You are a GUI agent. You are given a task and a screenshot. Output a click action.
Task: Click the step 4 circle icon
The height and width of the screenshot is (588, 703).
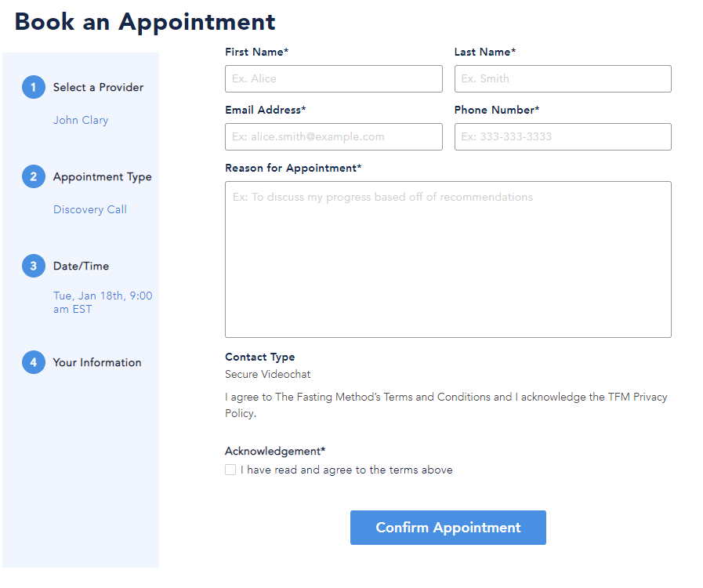click(34, 362)
